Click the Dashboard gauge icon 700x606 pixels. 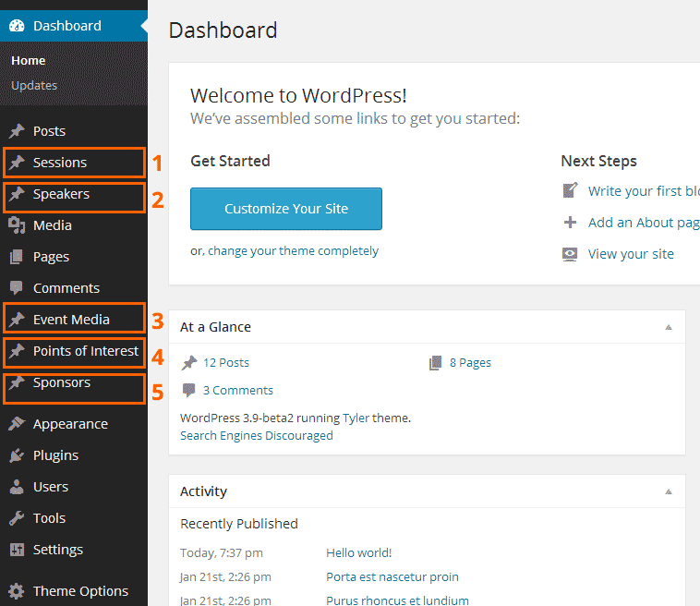click(x=17, y=26)
